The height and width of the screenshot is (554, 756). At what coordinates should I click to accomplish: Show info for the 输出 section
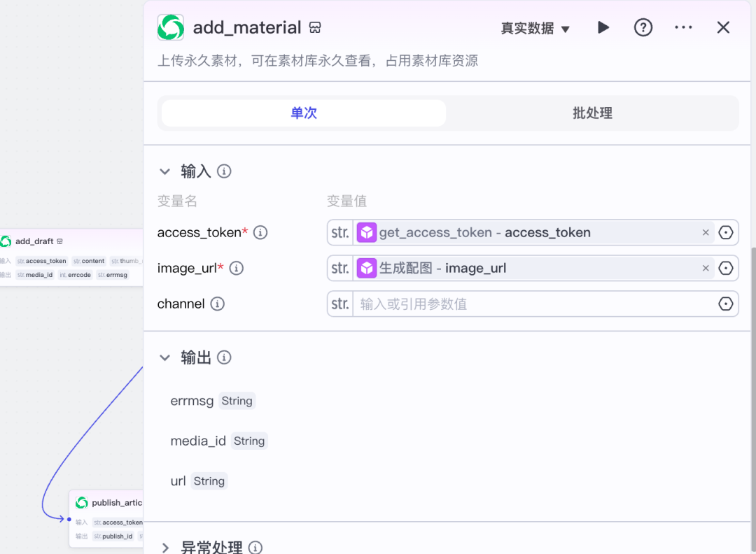224,357
